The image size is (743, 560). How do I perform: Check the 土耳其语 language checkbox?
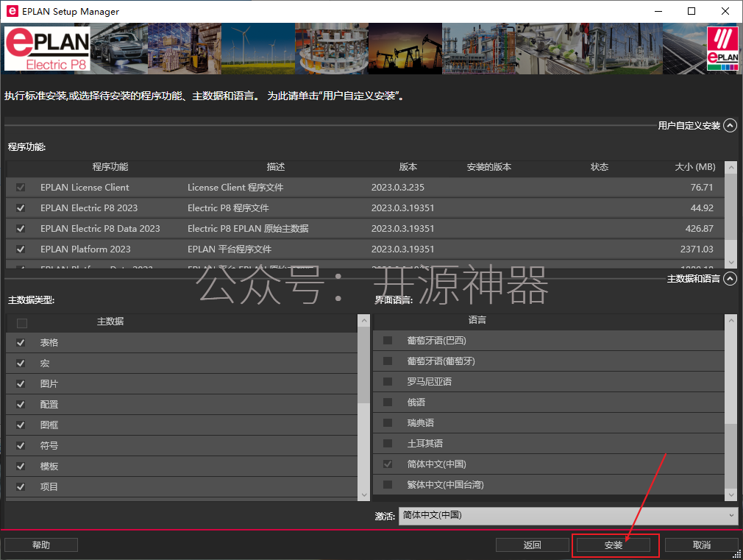coord(388,443)
